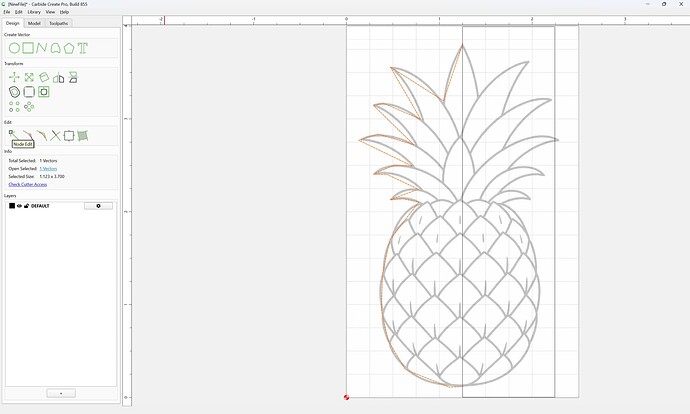
Task: Choose the Align vectors tool
Action: click(x=73, y=77)
